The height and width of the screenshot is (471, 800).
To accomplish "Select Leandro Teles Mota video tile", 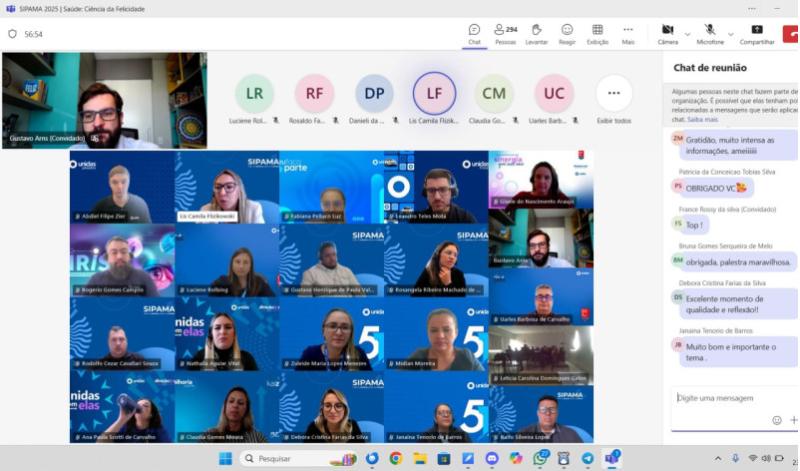I will pos(436,187).
